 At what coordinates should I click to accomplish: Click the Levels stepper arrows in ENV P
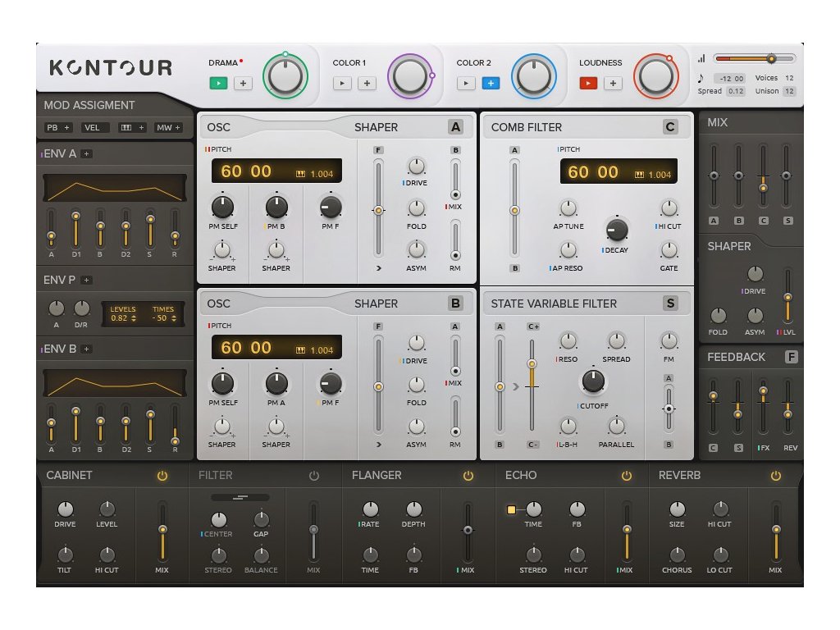pos(135,318)
